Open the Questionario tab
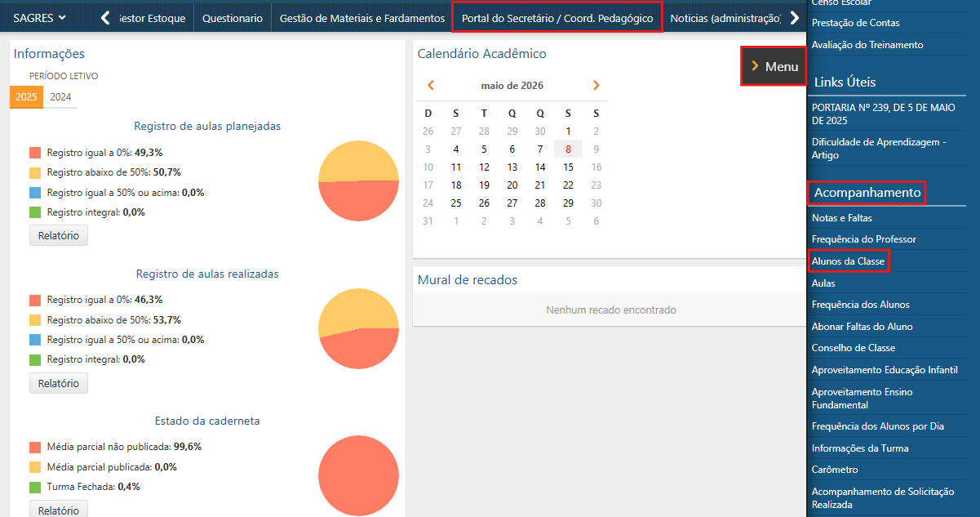 (x=233, y=18)
